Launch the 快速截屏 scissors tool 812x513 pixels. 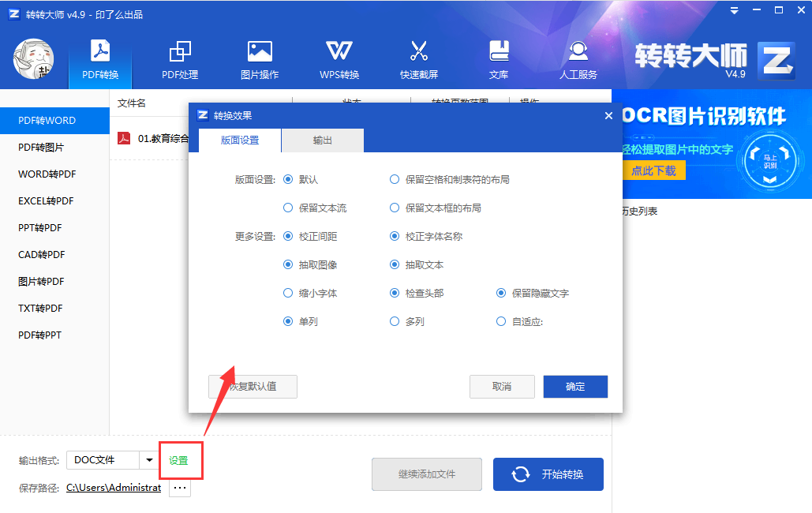point(419,61)
